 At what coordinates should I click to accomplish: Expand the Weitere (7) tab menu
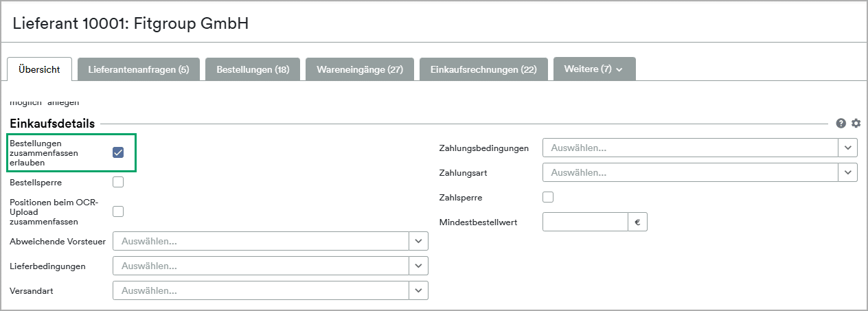coord(594,69)
